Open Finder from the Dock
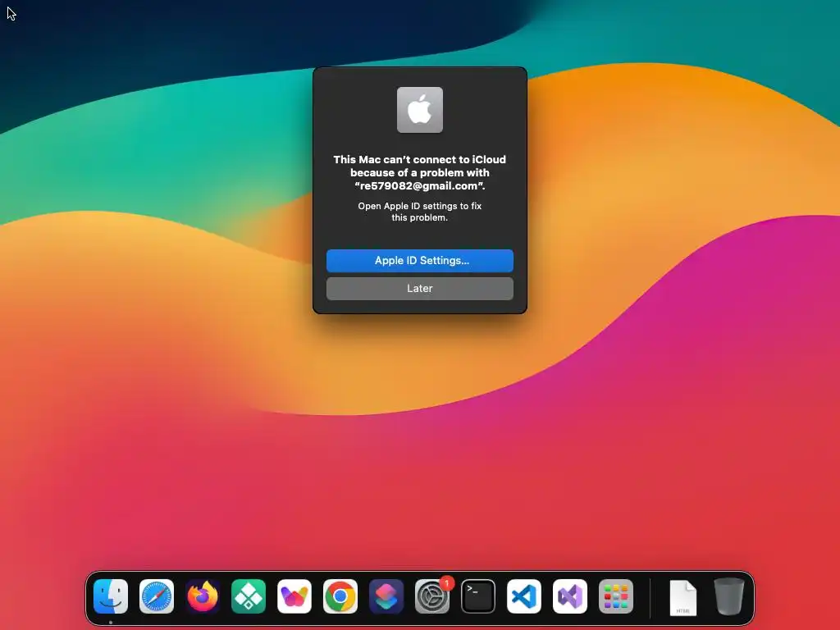The image size is (840, 630). tap(111, 596)
